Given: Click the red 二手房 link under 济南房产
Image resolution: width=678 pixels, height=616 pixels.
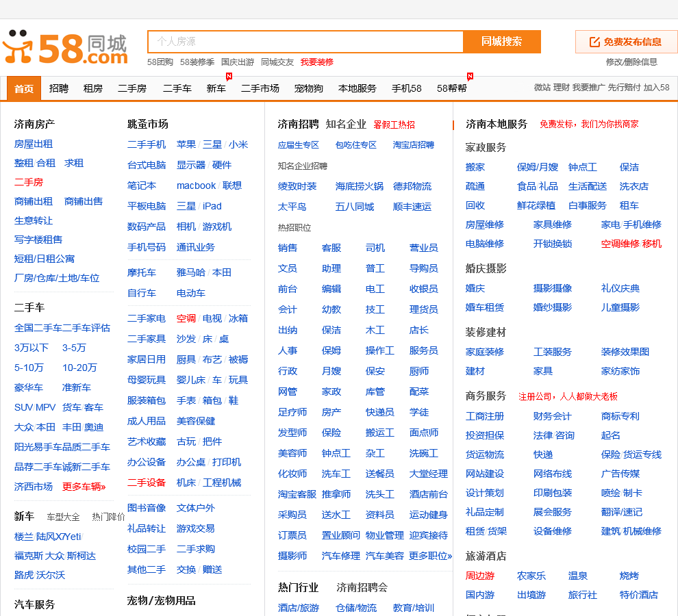Looking at the screenshot, I should pos(29,183).
